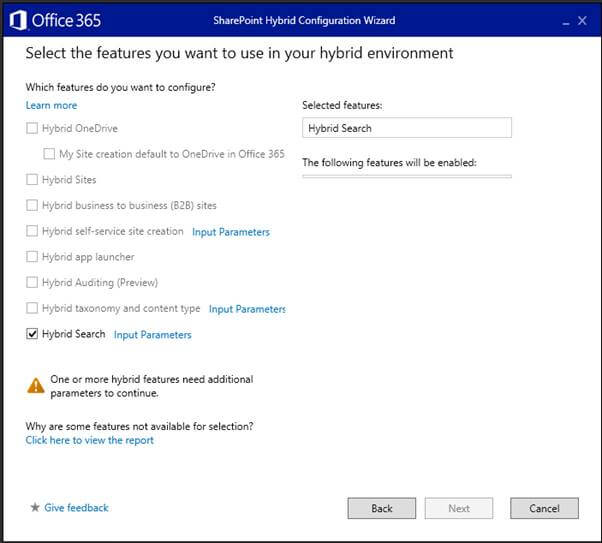602x543 pixels.
Task: Click the disabled Next button
Action: (459, 508)
